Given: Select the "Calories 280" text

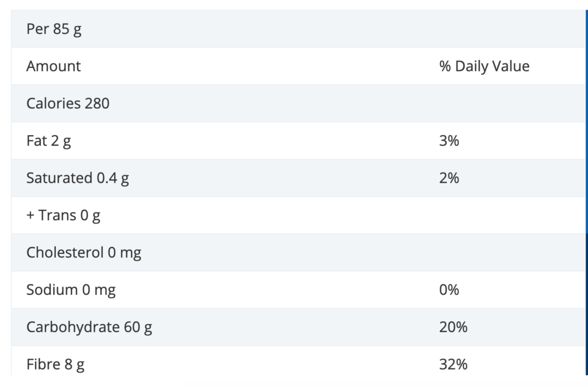Looking at the screenshot, I should (x=68, y=103).
